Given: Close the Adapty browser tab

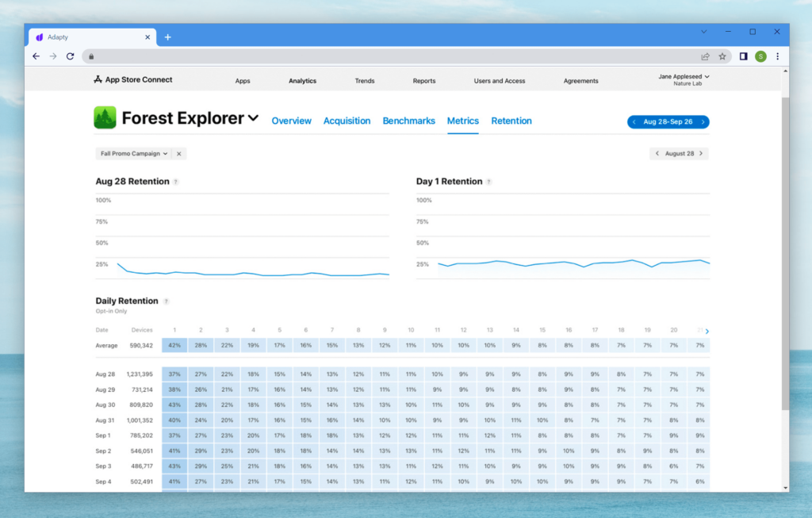Looking at the screenshot, I should [147, 37].
